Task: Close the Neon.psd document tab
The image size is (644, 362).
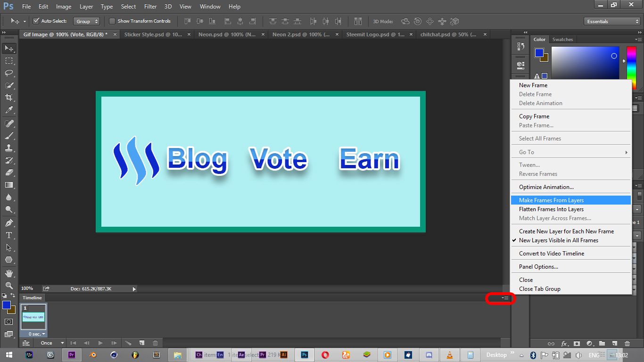Action: (263, 34)
